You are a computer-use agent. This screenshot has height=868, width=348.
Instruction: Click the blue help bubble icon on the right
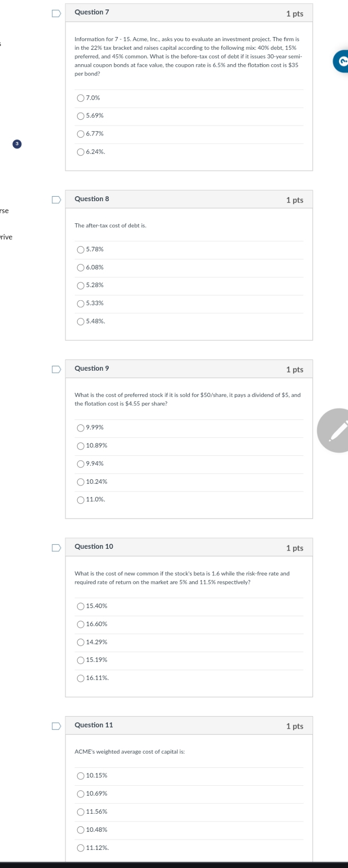click(x=344, y=60)
